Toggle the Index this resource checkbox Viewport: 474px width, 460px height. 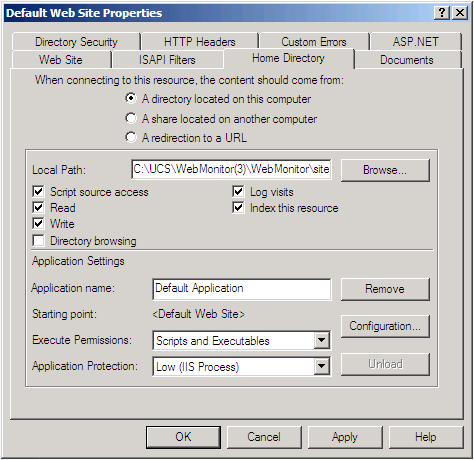(x=238, y=208)
